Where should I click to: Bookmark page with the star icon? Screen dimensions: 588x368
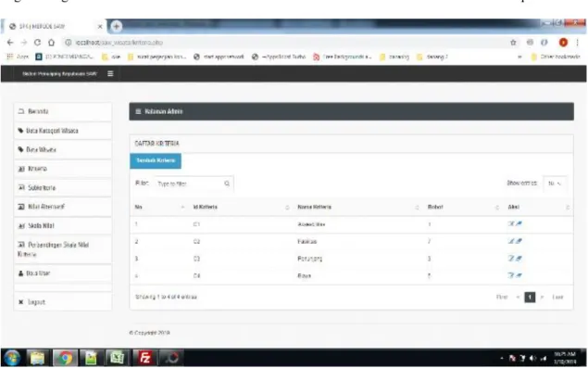[x=513, y=43]
